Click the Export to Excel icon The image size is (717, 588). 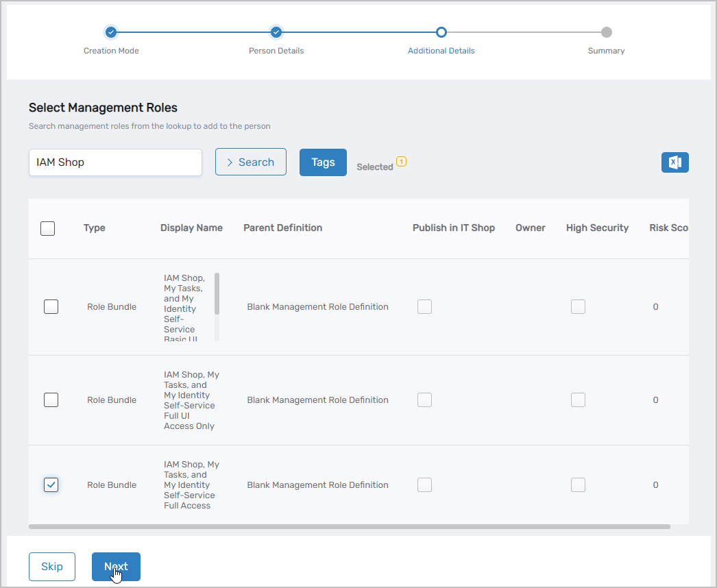(675, 162)
